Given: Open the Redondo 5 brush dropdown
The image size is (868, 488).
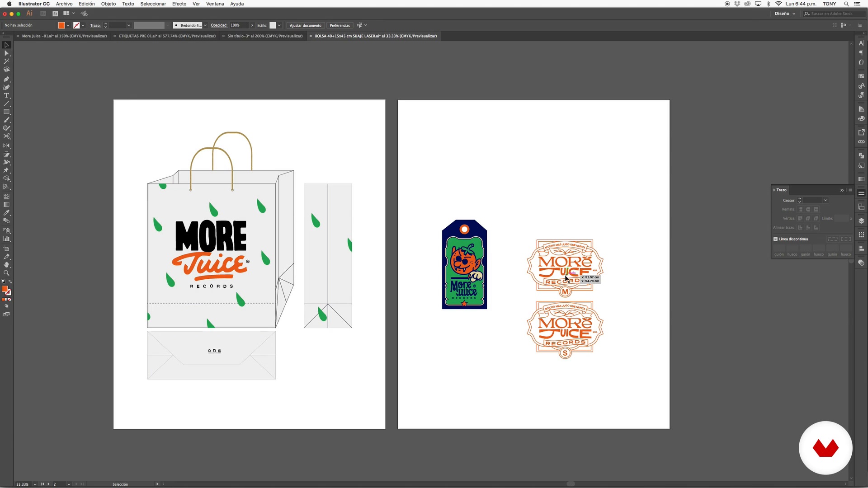Looking at the screenshot, I should coord(205,25).
